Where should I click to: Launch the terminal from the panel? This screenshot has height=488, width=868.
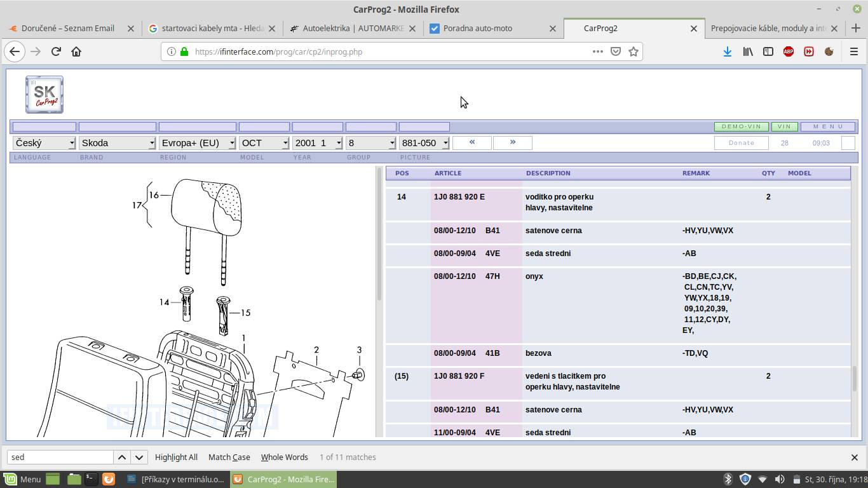click(x=91, y=479)
